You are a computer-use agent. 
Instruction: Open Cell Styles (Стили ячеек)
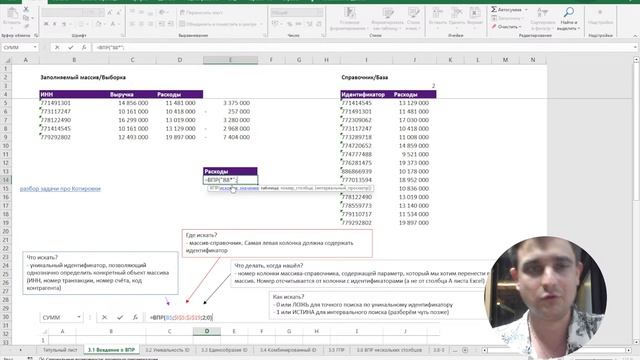pos(413,19)
